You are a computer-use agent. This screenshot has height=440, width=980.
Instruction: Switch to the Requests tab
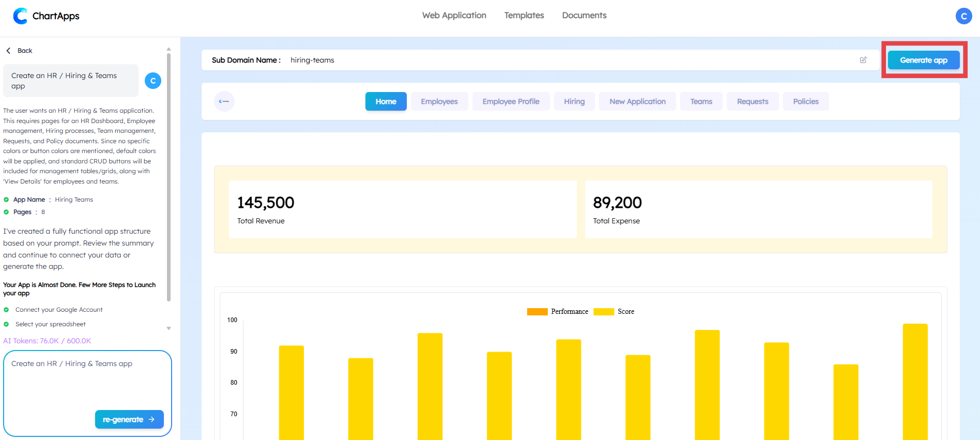(753, 101)
